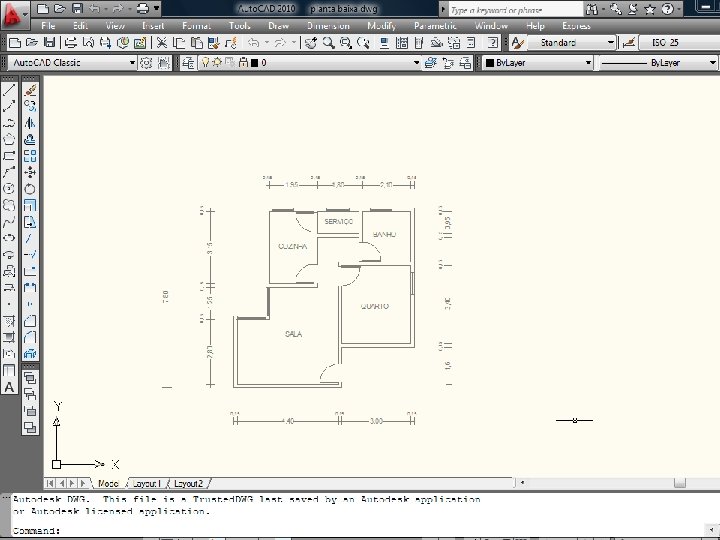This screenshot has width=720, height=540.
Task: Select the Chamfer tool
Action: tap(30, 321)
